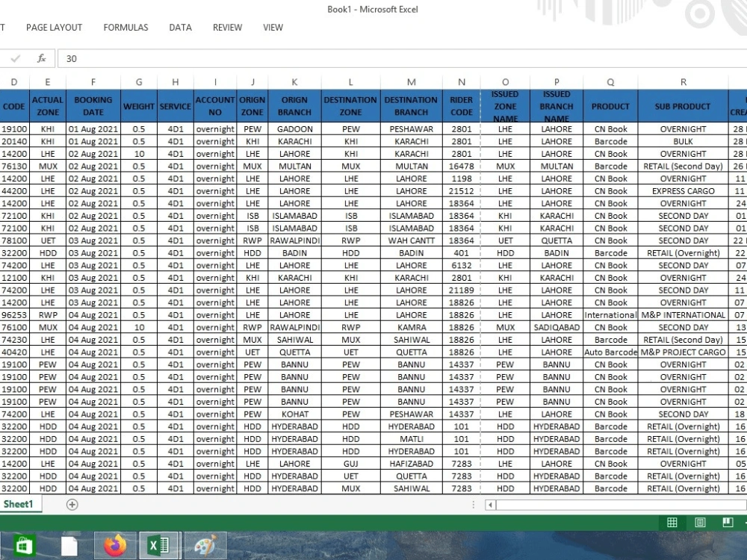Select column D by clicking its header

(x=13, y=82)
